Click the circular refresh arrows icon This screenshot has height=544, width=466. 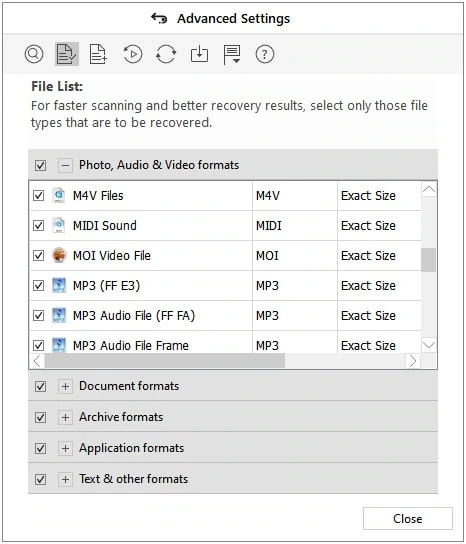pos(166,54)
